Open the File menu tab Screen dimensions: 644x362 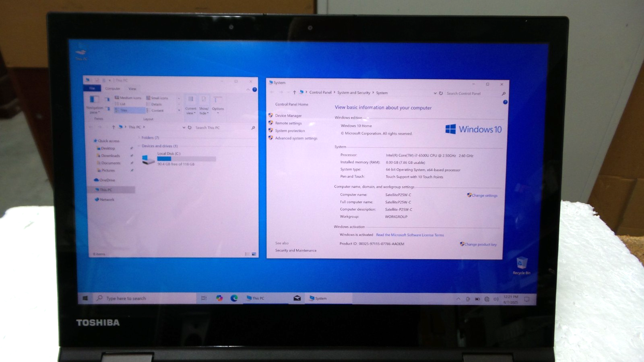(x=92, y=88)
